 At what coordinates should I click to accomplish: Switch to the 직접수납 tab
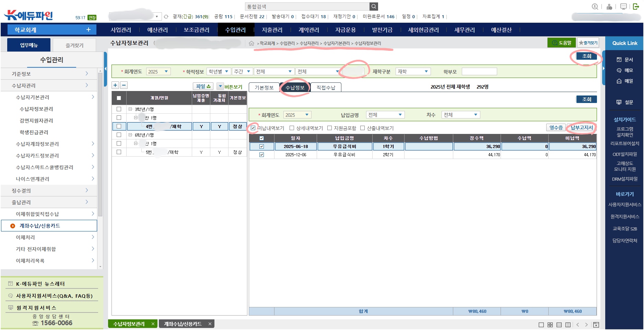[x=326, y=88]
